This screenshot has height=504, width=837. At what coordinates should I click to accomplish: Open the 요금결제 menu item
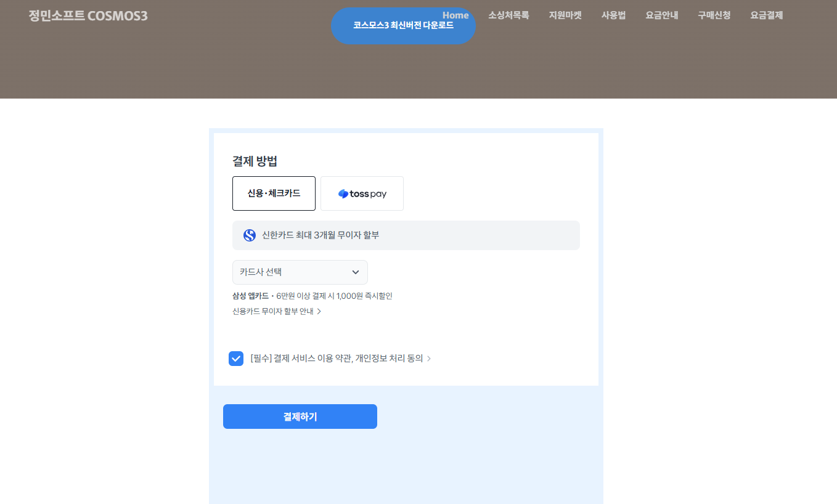coord(767,15)
